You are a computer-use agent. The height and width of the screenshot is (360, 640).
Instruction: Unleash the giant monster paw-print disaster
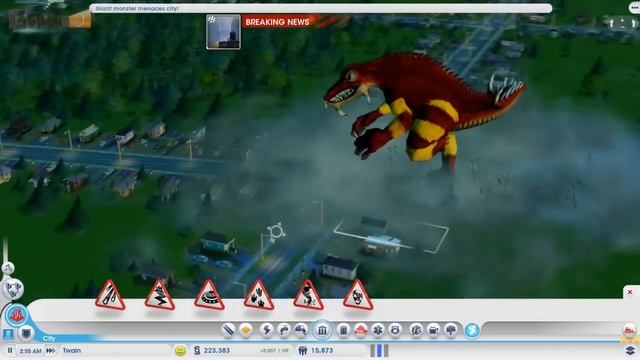tap(259, 295)
